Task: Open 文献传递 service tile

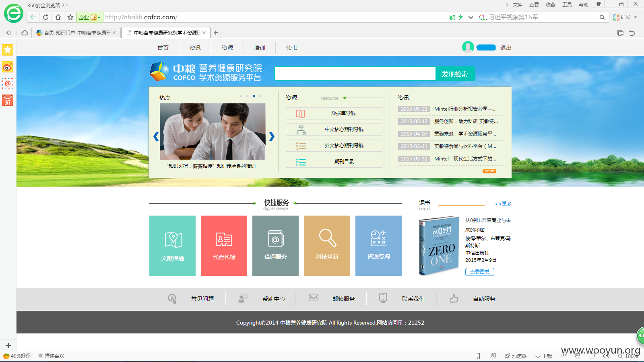Action: [172, 246]
